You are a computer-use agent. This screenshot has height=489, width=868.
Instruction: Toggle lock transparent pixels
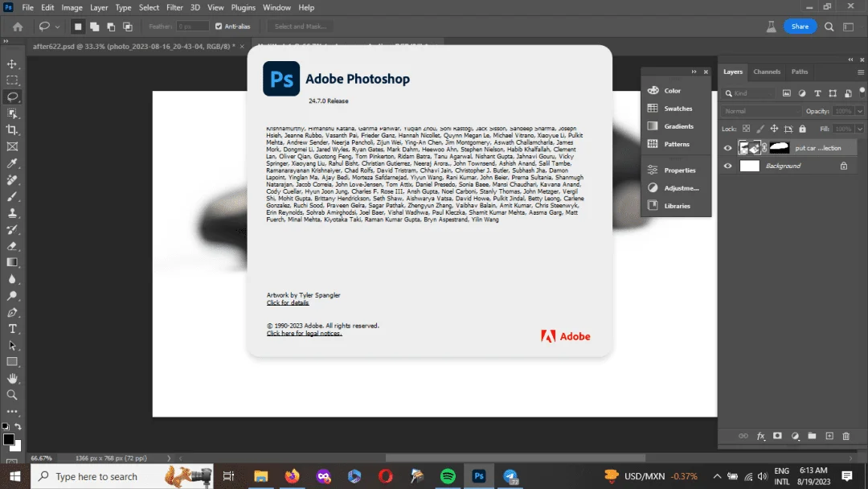[x=746, y=129]
